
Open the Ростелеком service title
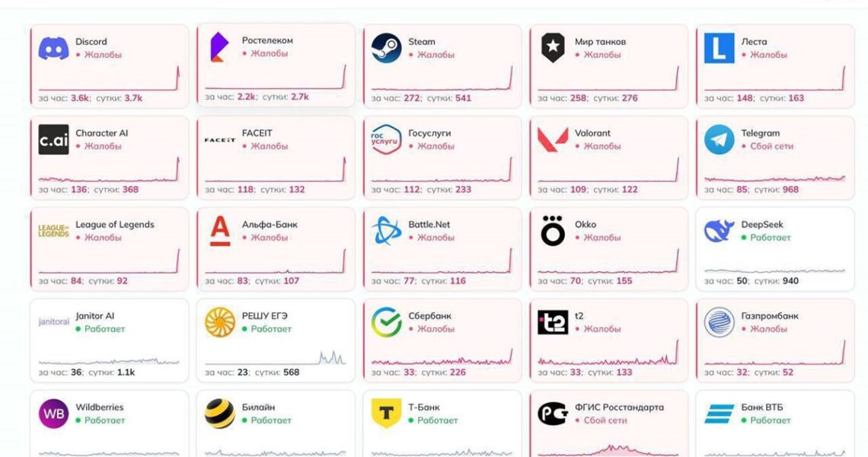[x=267, y=40]
